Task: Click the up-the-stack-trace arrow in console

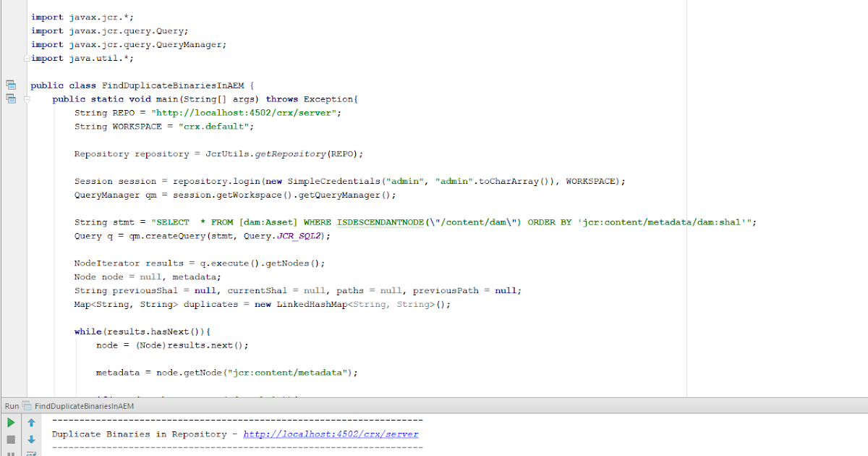Action: [30, 422]
